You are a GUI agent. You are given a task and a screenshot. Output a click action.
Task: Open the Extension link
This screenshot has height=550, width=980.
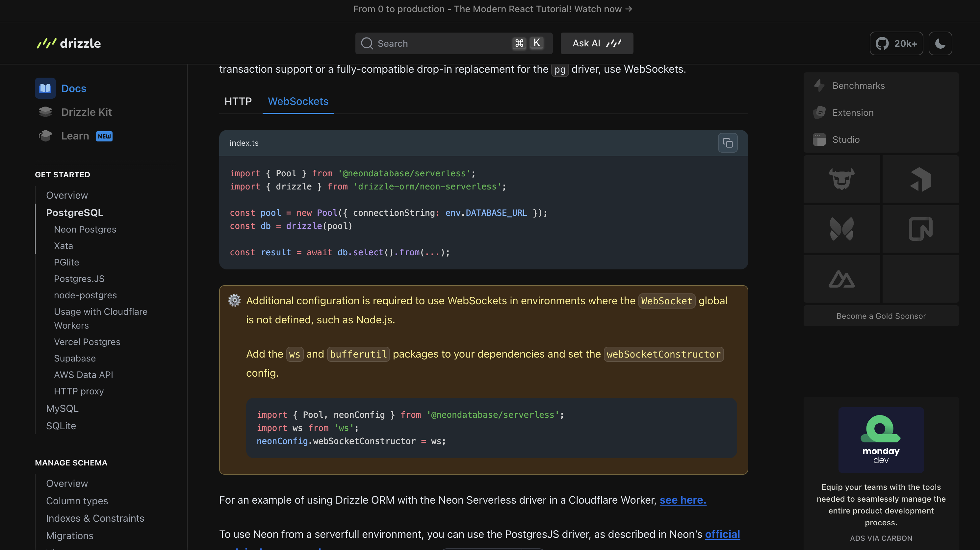pos(881,113)
